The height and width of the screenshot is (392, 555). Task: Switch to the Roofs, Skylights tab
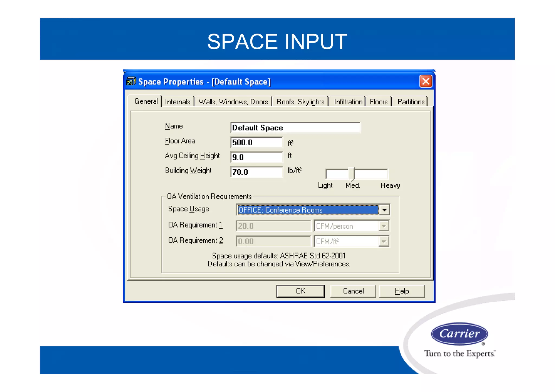(300, 102)
